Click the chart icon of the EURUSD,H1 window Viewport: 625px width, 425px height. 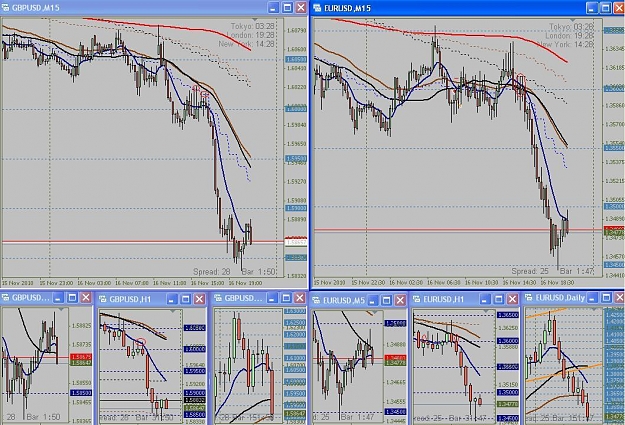[417, 299]
